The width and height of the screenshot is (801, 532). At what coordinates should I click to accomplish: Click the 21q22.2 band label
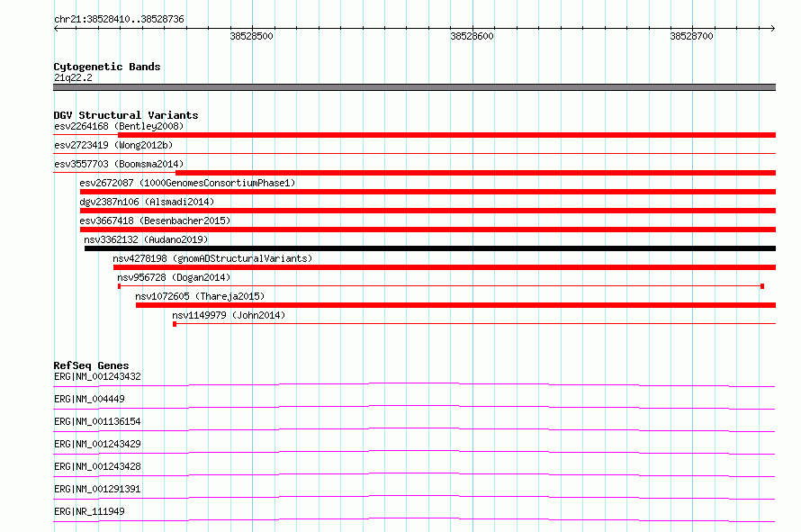pos(73,77)
